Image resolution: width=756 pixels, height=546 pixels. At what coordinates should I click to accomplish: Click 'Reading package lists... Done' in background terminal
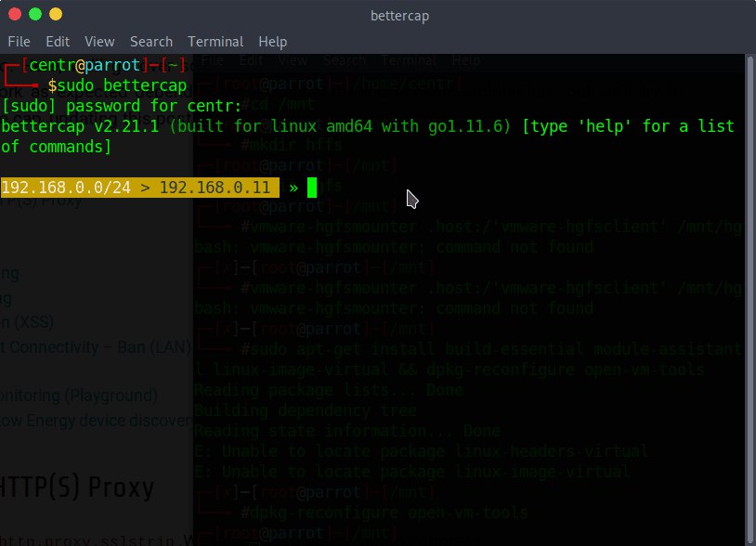click(x=329, y=390)
